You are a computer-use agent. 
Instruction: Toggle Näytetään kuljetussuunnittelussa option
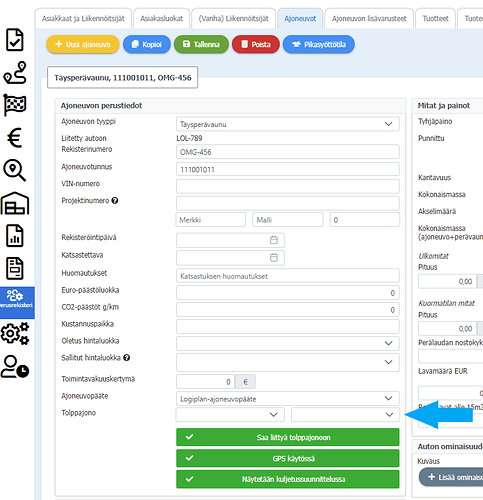[x=288, y=479]
